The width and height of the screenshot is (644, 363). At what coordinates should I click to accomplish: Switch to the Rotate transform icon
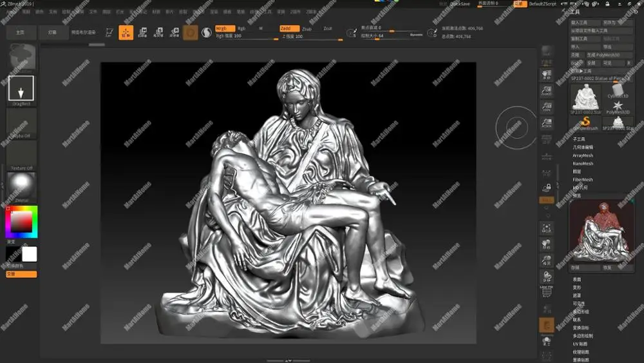[x=174, y=32]
